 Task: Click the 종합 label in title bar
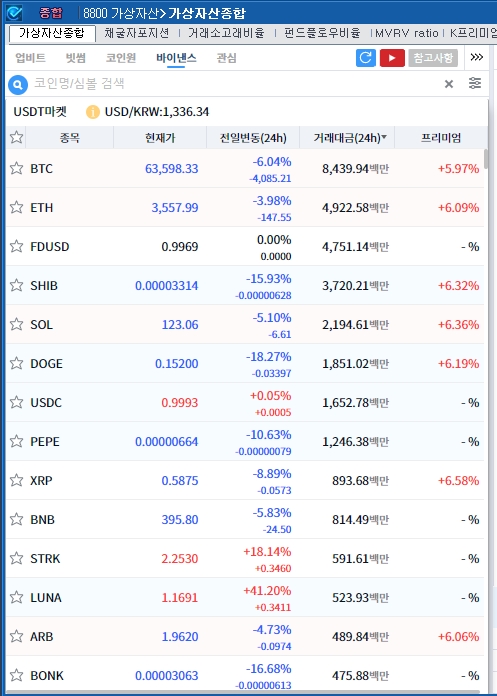point(51,13)
